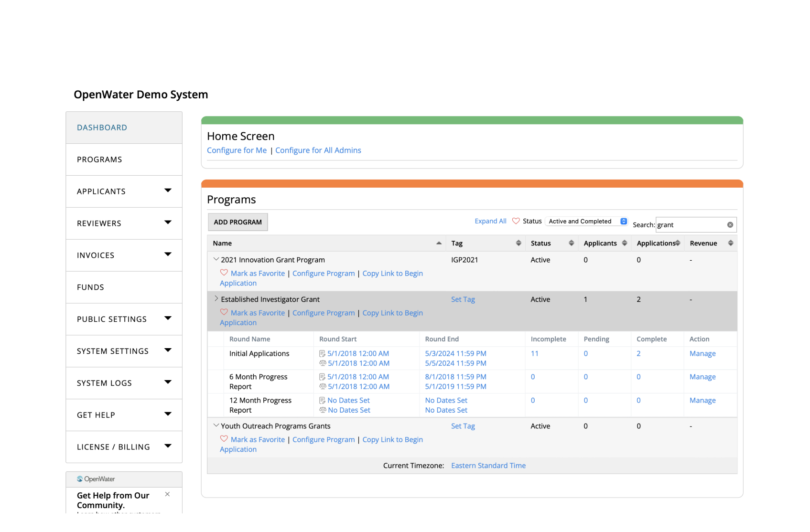Image resolution: width=810 pixels, height=532 pixels.
Task: Open Configure for All Admins
Action: pos(318,150)
